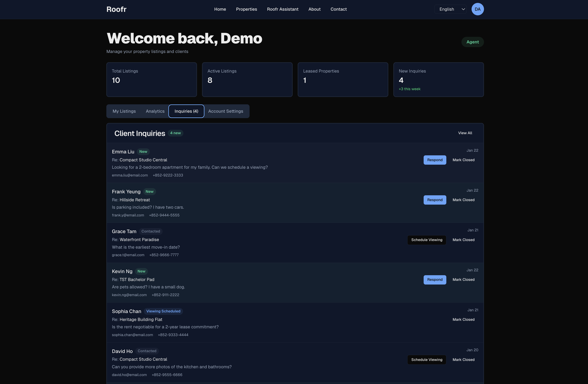Screen dimensions: 588x384
Task: Click View All client inquiries
Action: (x=465, y=133)
